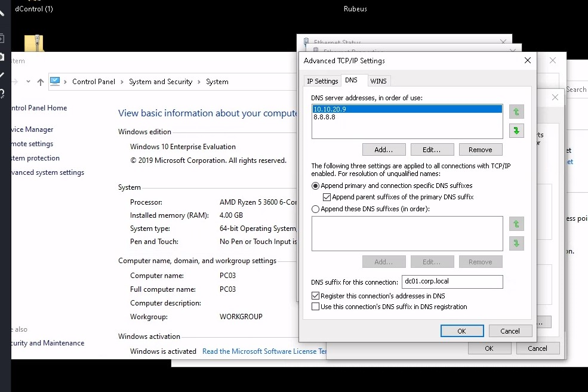
Task: Toggle Register this connection's addresses in DNS
Action: tap(316, 296)
